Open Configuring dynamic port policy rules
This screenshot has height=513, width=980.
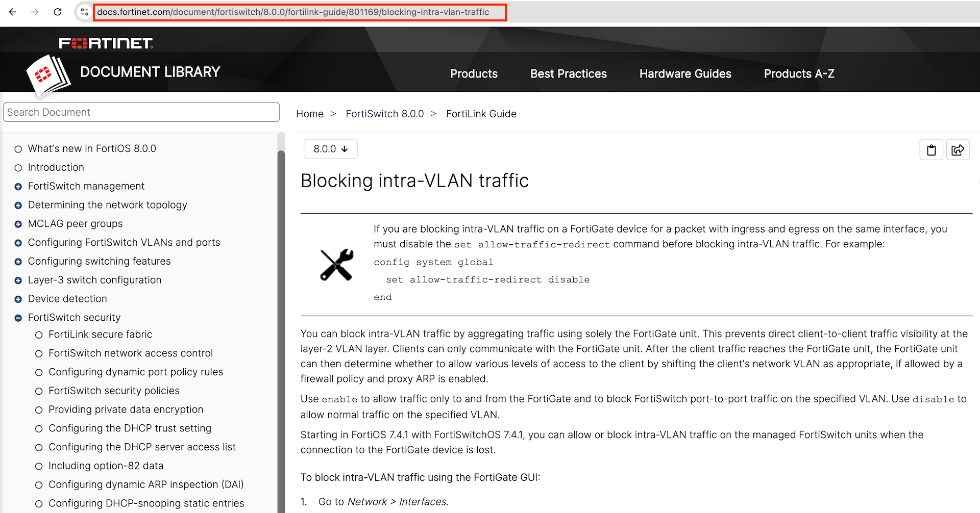click(x=136, y=372)
